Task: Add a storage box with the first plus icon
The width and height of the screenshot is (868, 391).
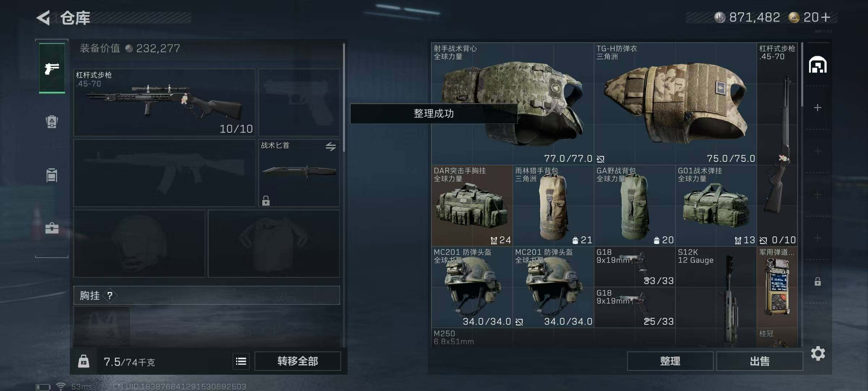Action: [817, 108]
